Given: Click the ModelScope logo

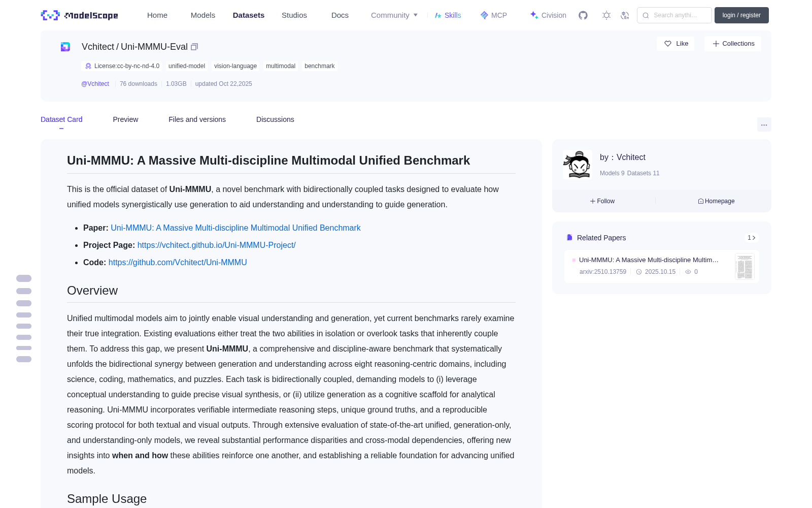Looking at the screenshot, I should [80, 15].
